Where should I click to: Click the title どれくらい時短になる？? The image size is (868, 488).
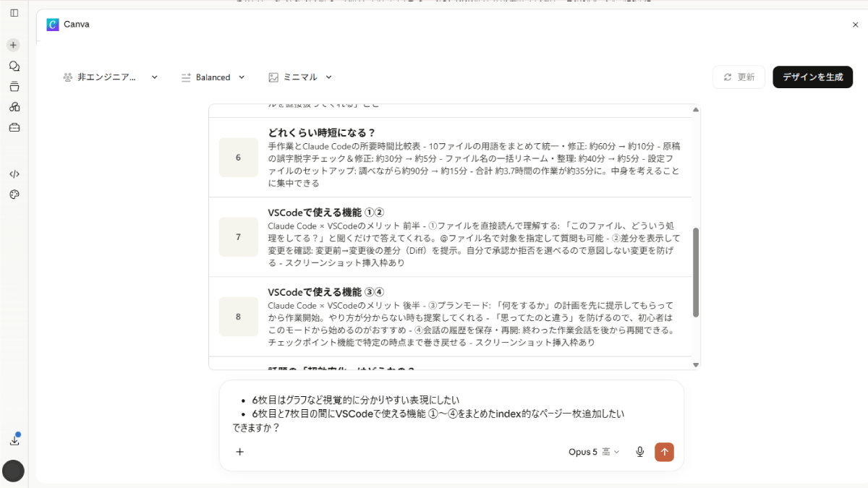[x=322, y=132]
